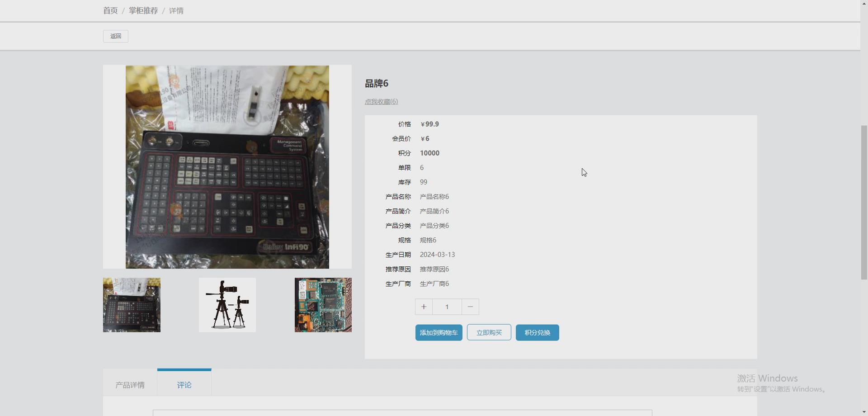Click the scrollbar down arrow at bottom right

[x=864, y=411]
